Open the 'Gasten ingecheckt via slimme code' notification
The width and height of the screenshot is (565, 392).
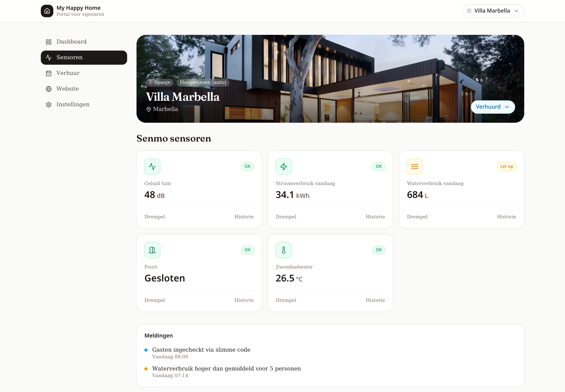coord(201,353)
